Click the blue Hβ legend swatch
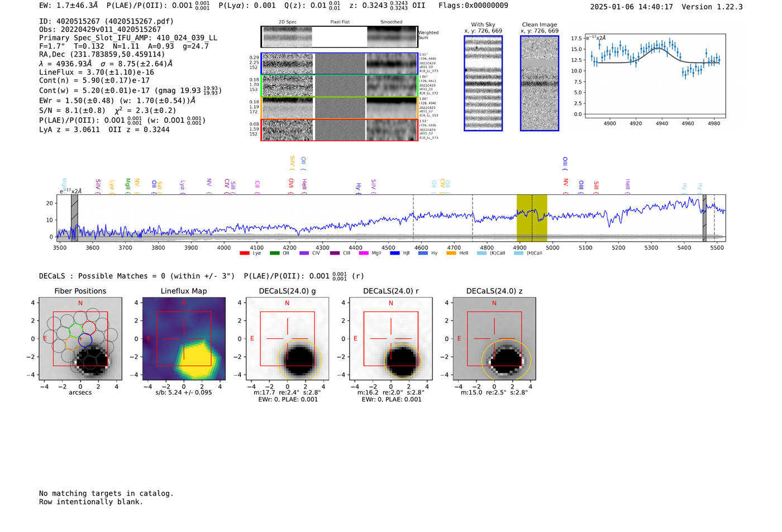The image size is (782, 532). (395, 253)
